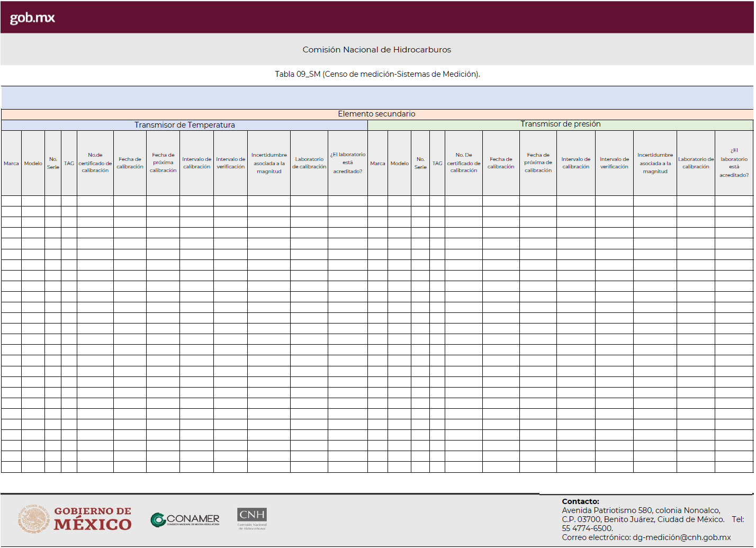Click the phone number 55 4774-6500
The width and height of the screenshot is (756, 548).
pyautogui.click(x=587, y=528)
